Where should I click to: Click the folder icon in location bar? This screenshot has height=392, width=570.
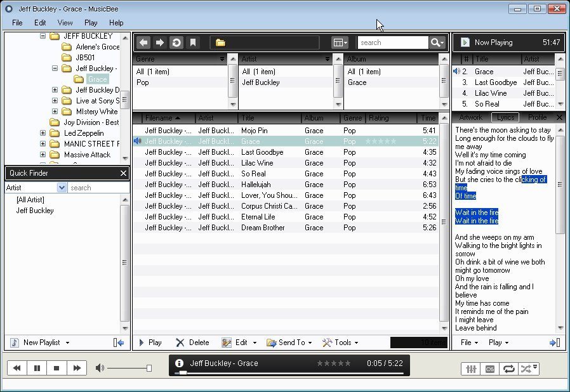[220, 43]
